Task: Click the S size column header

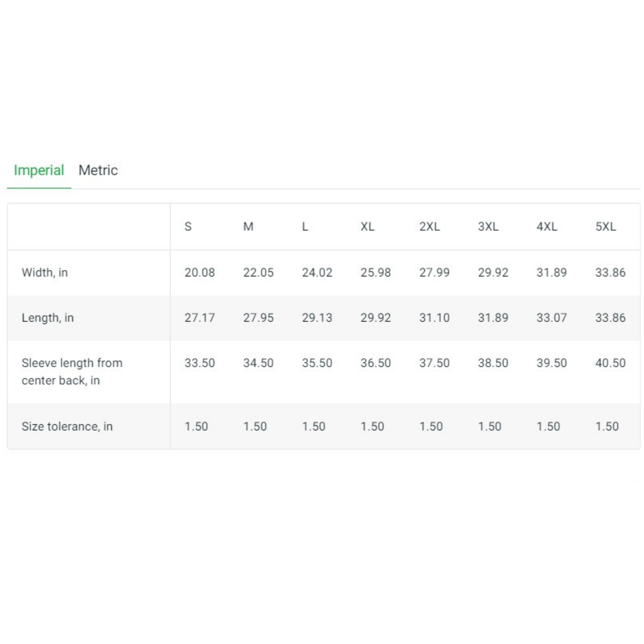Action: (x=188, y=227)
